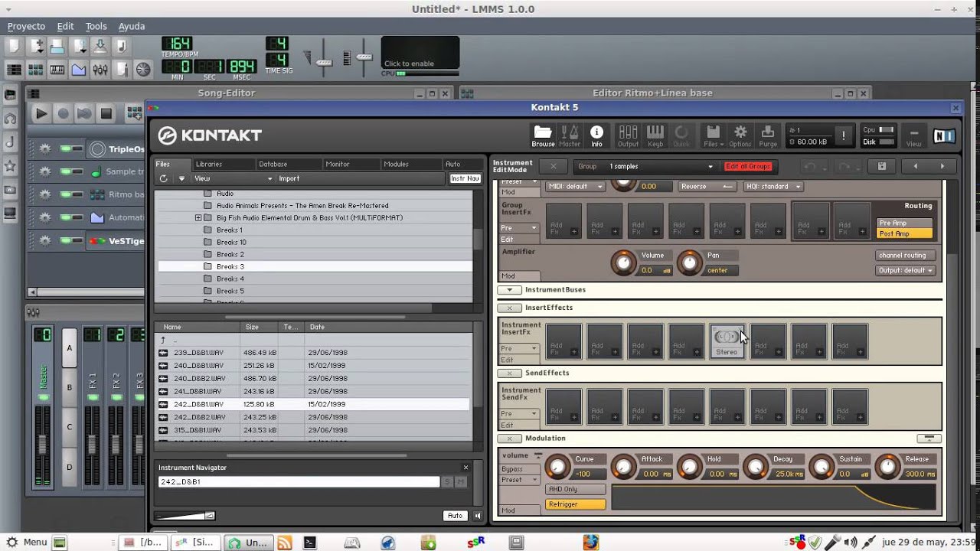This screenshot has height=551, width=980.
Task: Expand the Big Fish Audio folder
Action: (198, 218)
